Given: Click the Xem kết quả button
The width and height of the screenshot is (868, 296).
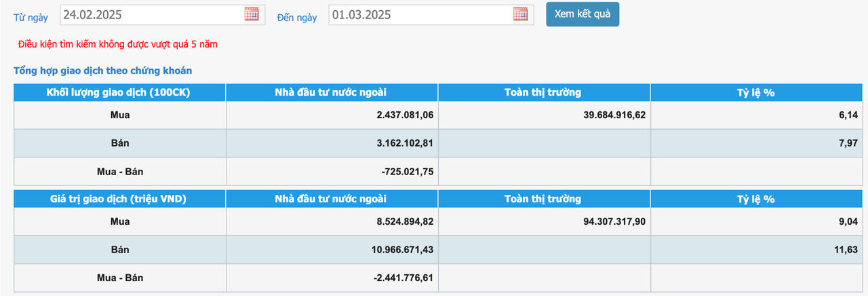Looking at the screenshot, I should click(x=583, y=14).
